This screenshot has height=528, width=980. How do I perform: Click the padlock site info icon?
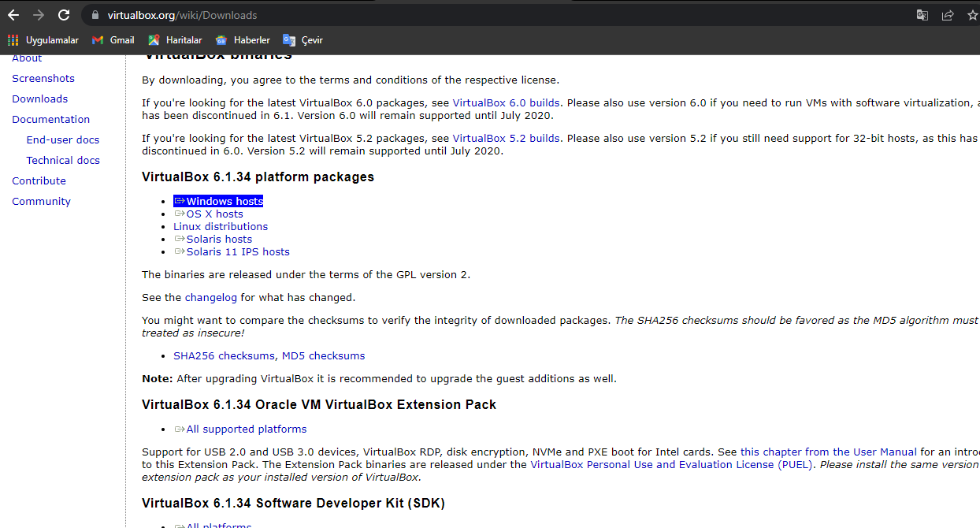(95, 15)
